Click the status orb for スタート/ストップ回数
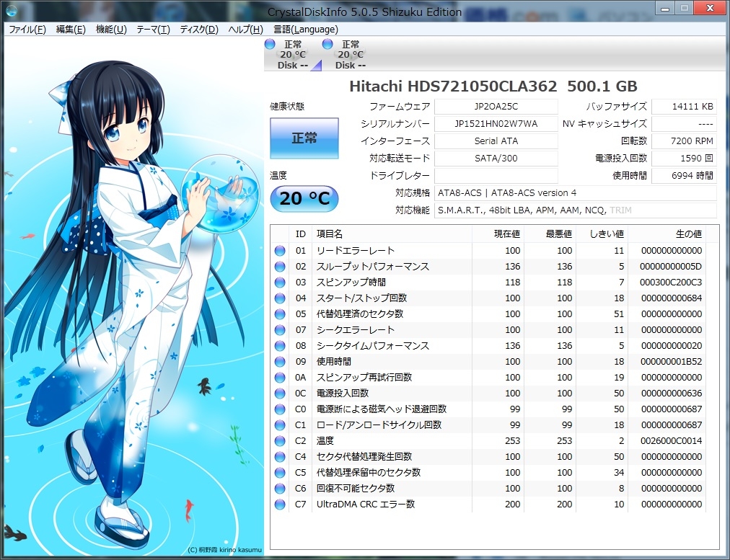 tap(280, 298)
